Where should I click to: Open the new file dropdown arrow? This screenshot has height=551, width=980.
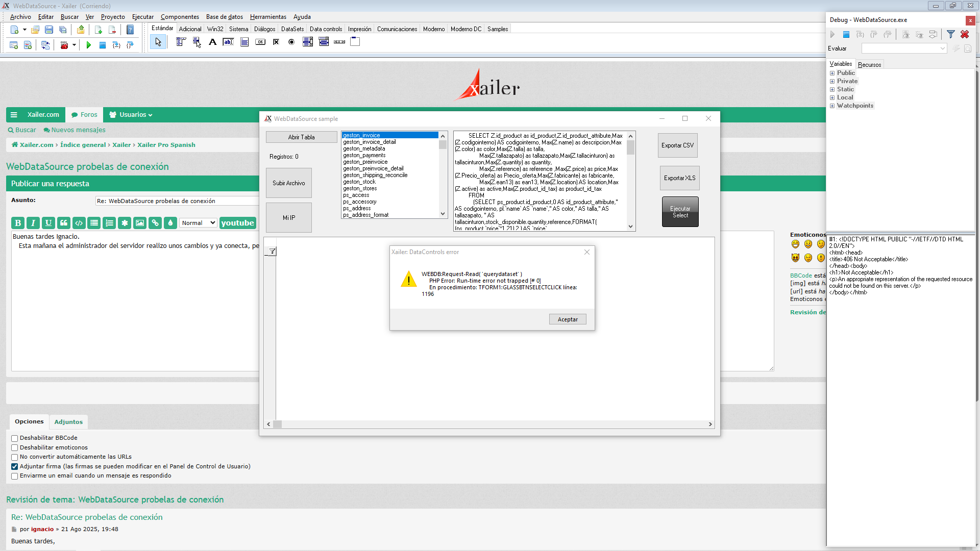click(24, 30)
